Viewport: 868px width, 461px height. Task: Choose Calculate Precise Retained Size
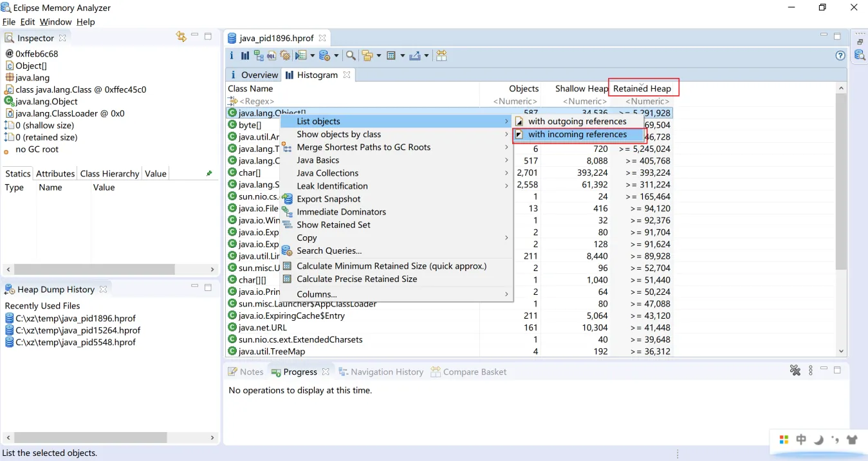tap(396, 279)
